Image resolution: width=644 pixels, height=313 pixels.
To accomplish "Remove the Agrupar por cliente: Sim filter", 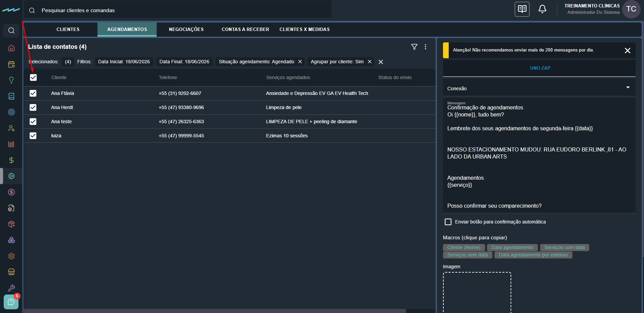I will coord(370,62).
